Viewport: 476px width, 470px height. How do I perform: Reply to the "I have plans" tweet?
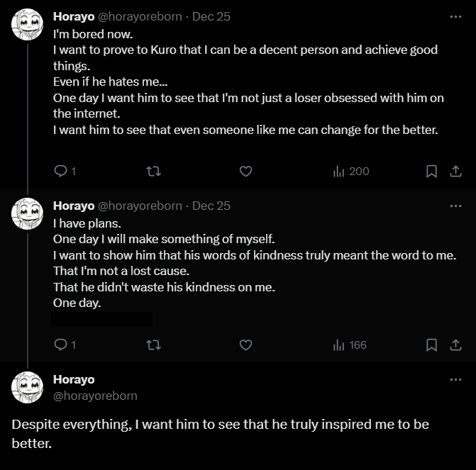coord(61,345)
